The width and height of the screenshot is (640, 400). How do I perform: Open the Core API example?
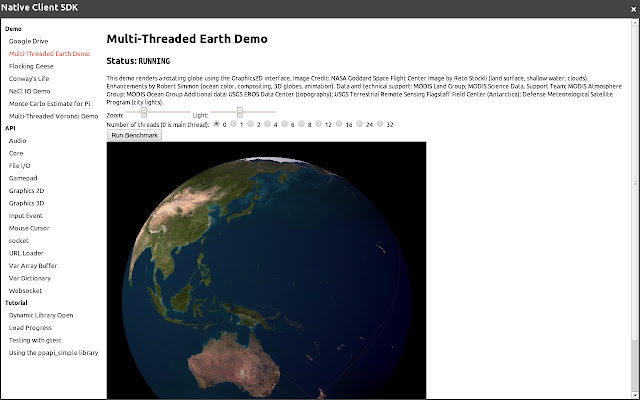tap(16, 153)
